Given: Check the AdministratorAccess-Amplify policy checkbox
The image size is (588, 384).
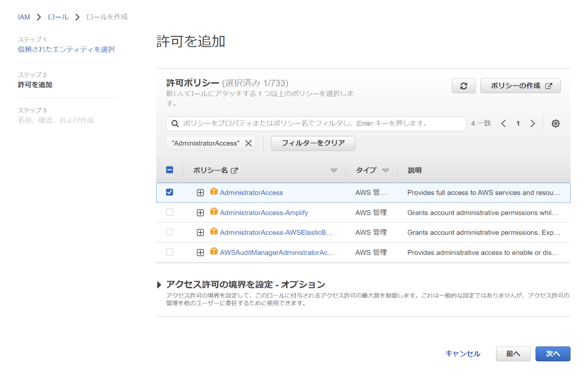Looking at the screenshot, I should 170,212.
